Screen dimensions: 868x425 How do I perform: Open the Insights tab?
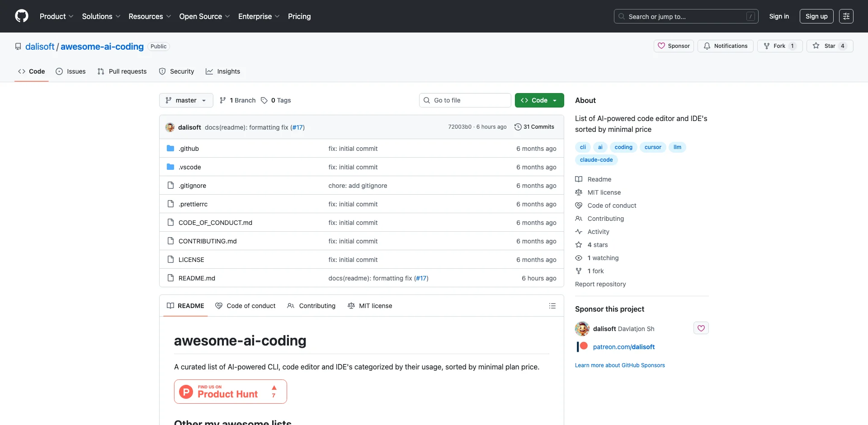coord(223,71)
